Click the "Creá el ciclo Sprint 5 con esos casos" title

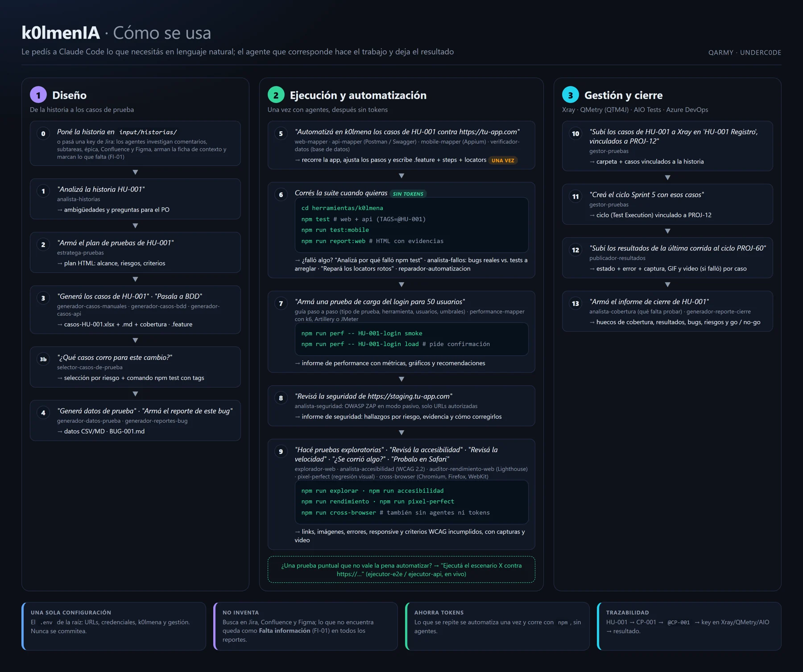pyautogui.click(x=647, y=195)
